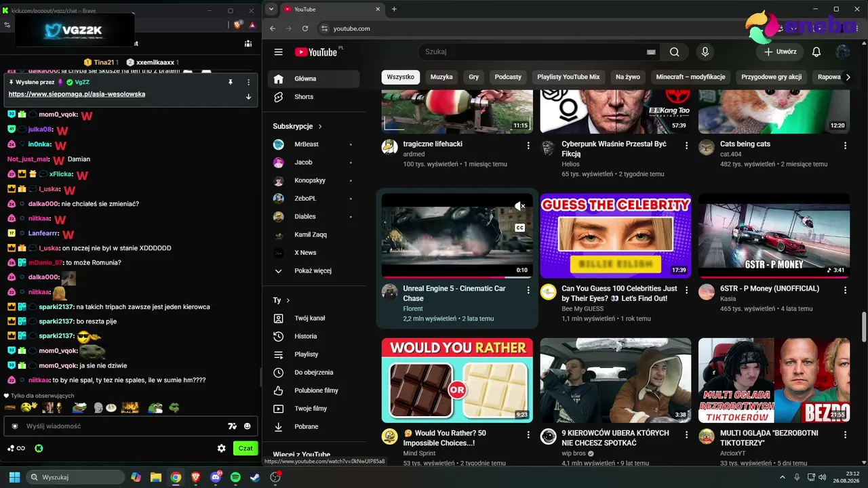Reload the YouTube page
This screenshot has width=868, height=488.
point(305,28)
